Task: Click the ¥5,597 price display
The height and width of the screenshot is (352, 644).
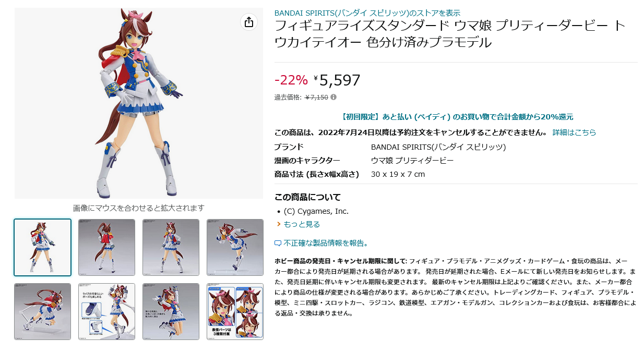Action: (x=337, y=80)
